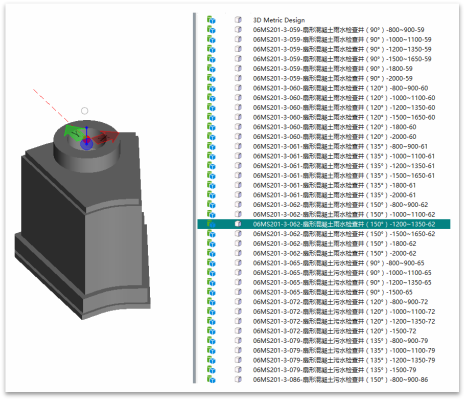Select row 06MS201-3-060 (120°)-1000~1100-60 text
This screenshot has width=465, height=399.
tap(344, 98)
